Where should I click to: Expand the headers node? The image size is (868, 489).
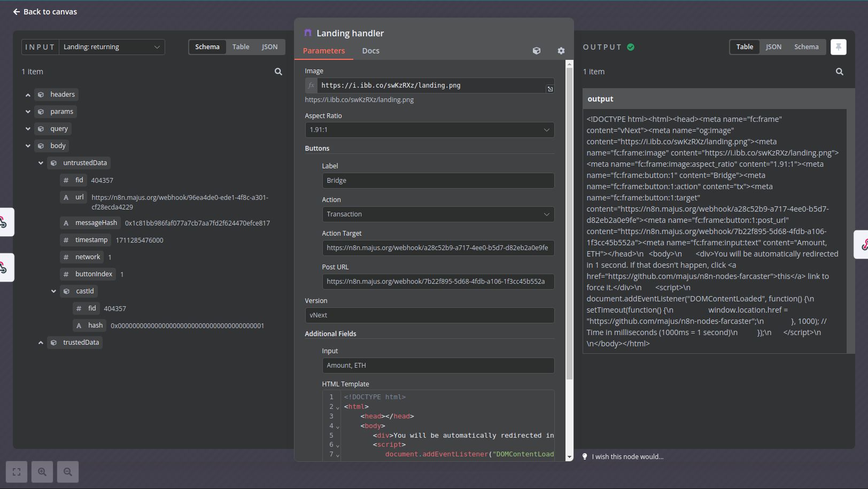click(x=28, y=95)
